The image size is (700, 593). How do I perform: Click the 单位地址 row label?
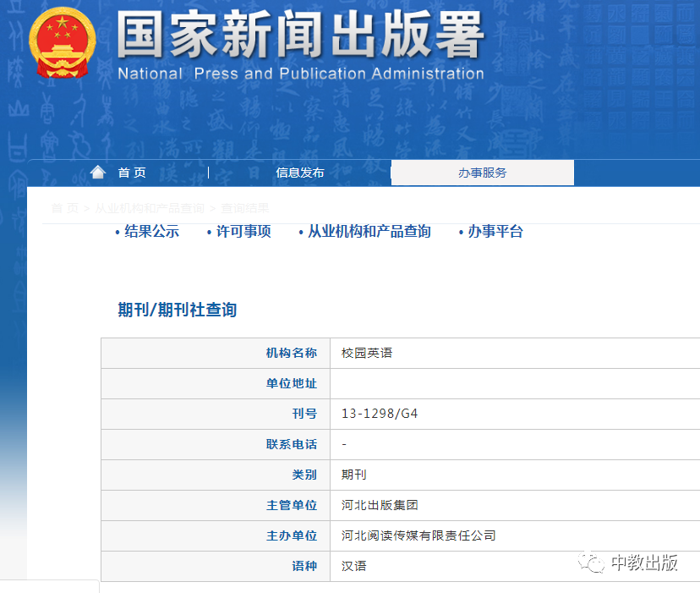pyautogui.click(x=292, y=383)
